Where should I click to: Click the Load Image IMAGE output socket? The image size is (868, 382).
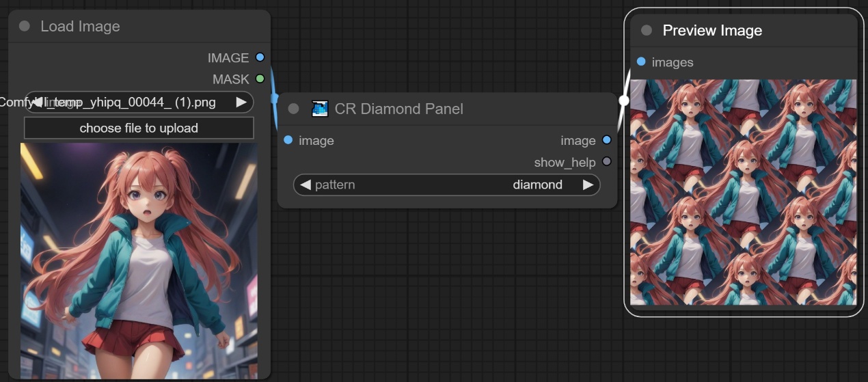click(x=260, y=57)
